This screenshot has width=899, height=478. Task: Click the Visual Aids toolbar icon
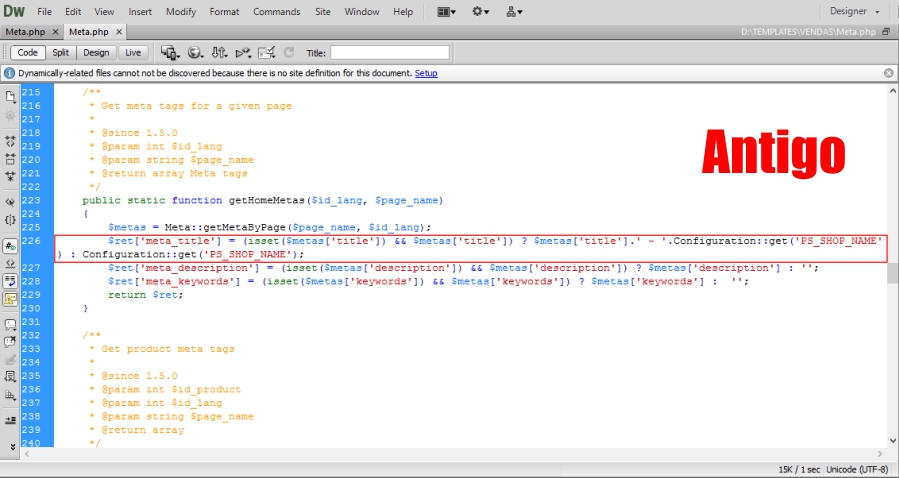[266, 52]
